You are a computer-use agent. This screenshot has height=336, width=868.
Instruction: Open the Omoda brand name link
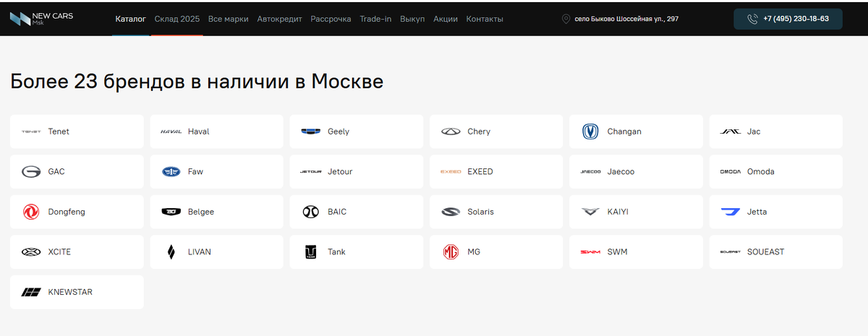[x=761, y=172]
